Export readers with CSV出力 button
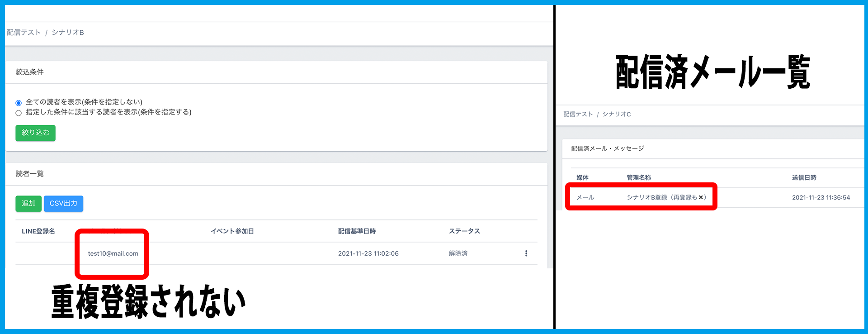This screenshot has width=868, height=334. [63, 204]
